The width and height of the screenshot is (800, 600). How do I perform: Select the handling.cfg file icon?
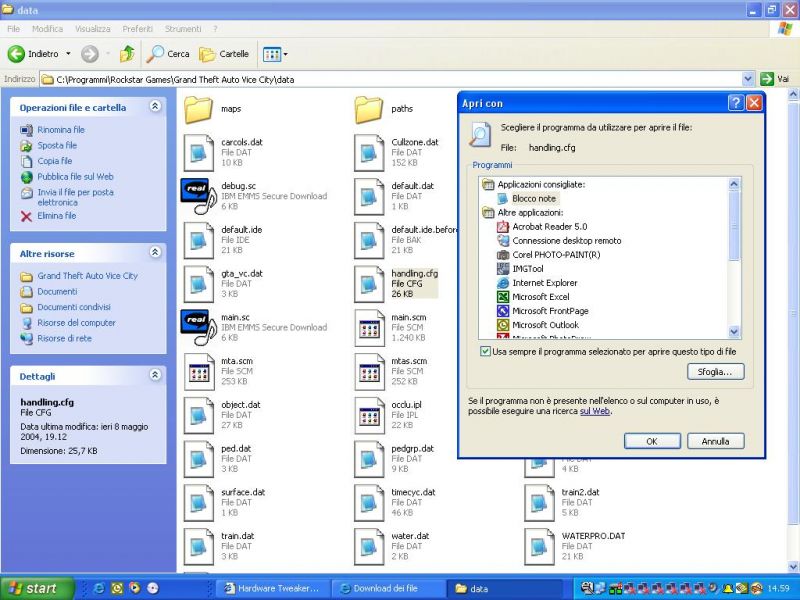(x=369, y=284)
